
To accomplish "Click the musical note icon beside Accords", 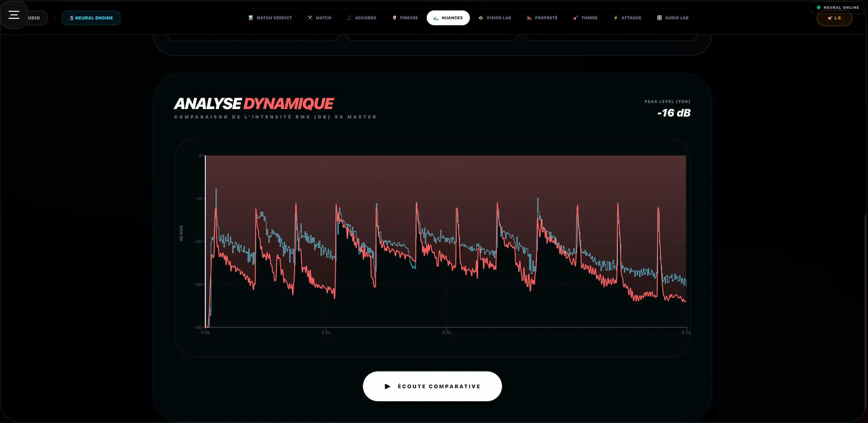I will [349, 17].
